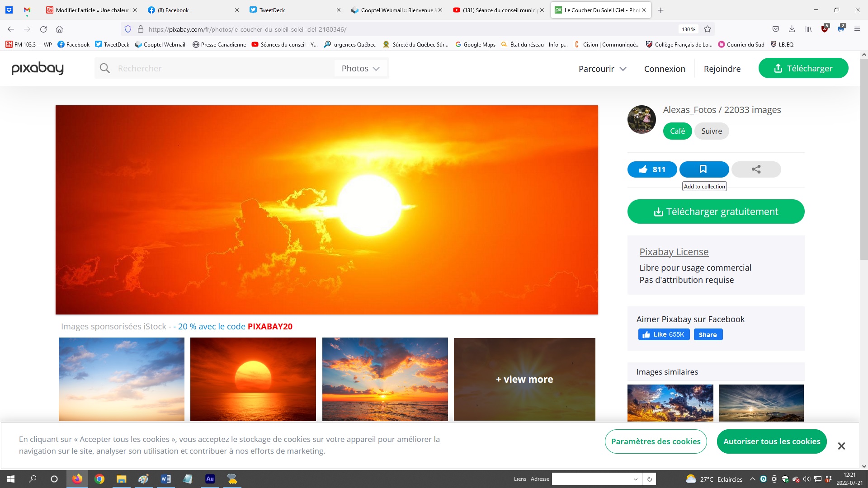Click the share icon button
The image size is (868, 488).
coord(756,169)
